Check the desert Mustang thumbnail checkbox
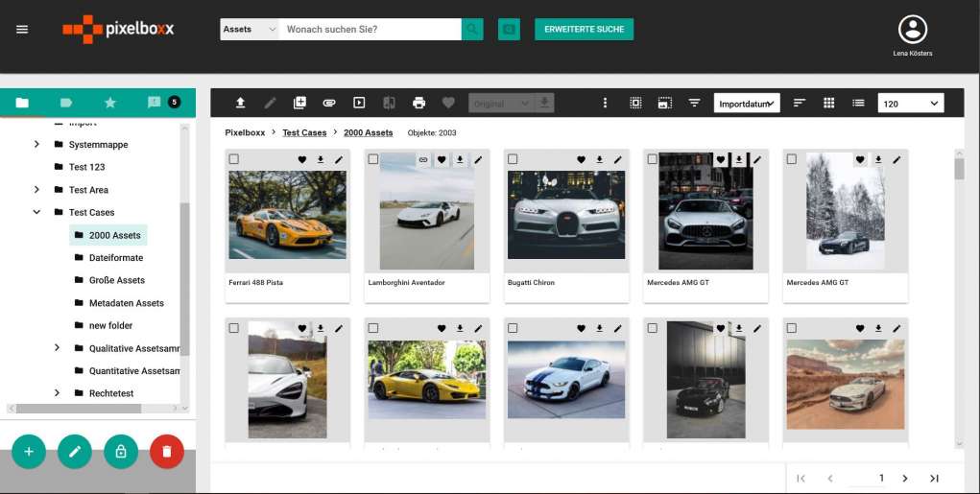Image resolution: width=980 pixels, height=494 pixels. tap(791, 328)
